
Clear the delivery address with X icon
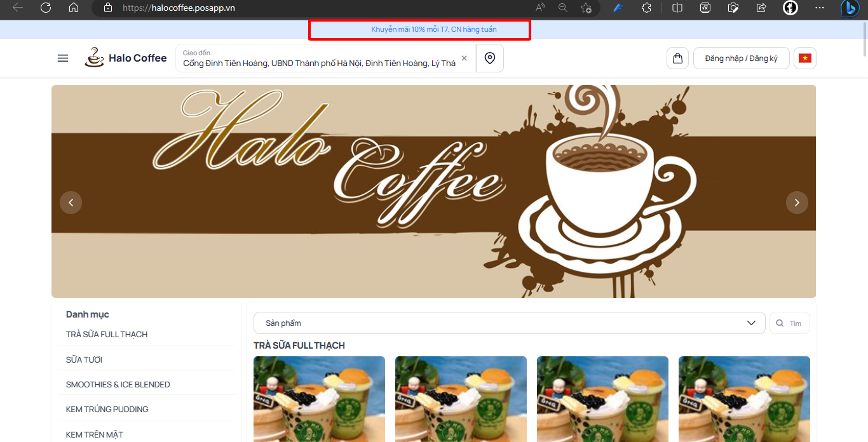click(x=464, y=58)
